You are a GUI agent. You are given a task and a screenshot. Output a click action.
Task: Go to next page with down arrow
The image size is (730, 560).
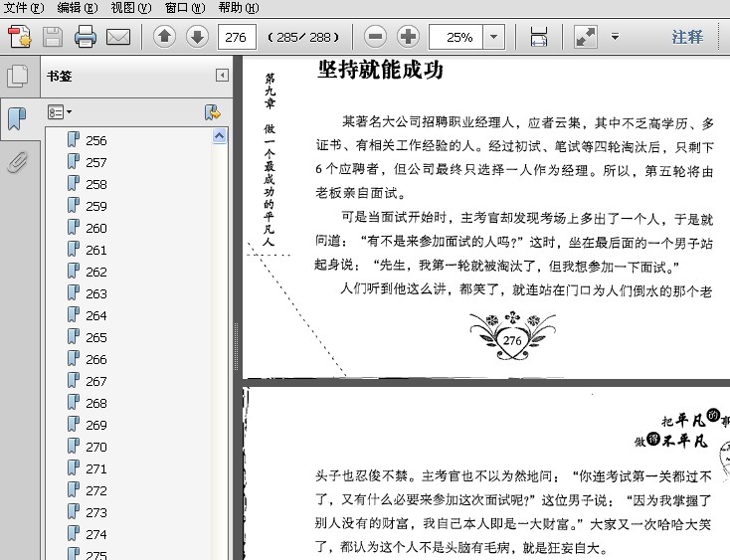(197, 37)
